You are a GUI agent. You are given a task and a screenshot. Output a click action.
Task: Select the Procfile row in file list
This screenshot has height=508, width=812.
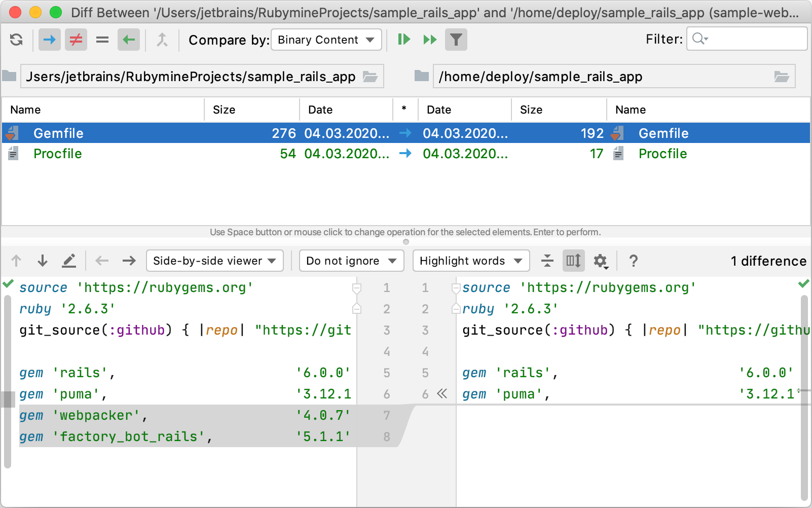(x=58, y=154)
